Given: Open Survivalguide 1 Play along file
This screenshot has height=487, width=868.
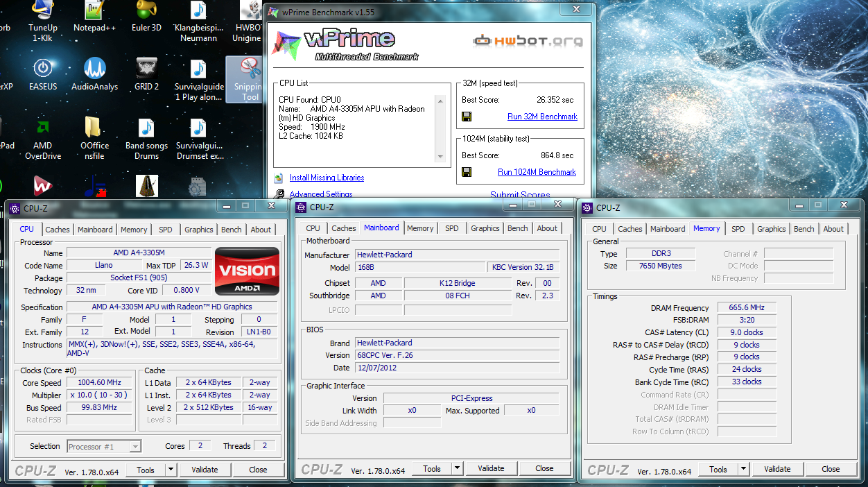Looking at the screenshot, I should coord(199,80).
